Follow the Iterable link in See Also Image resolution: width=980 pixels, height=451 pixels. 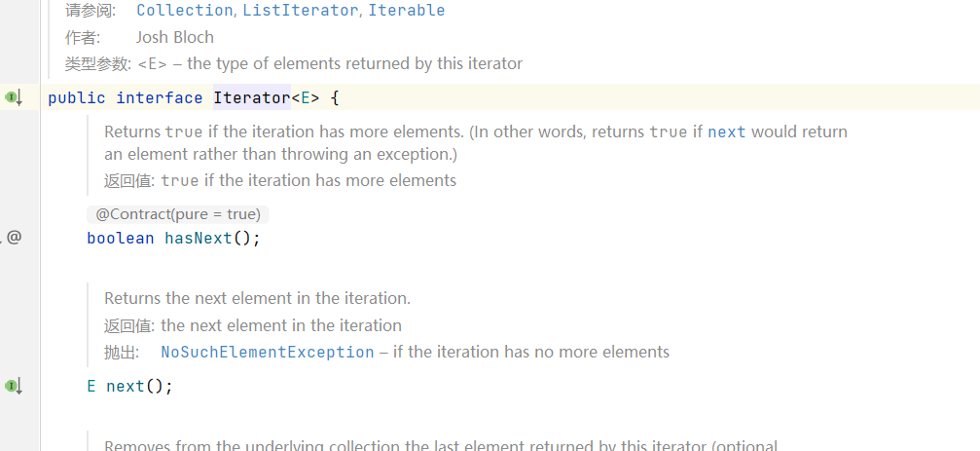(406, 10)
